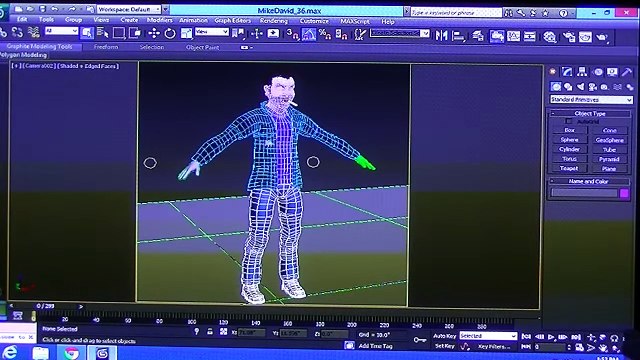Image resolution: width=640 pixels, height=360 pixels.
Task: Open the Workspace: Default dropdown
Action: (129, 9)
